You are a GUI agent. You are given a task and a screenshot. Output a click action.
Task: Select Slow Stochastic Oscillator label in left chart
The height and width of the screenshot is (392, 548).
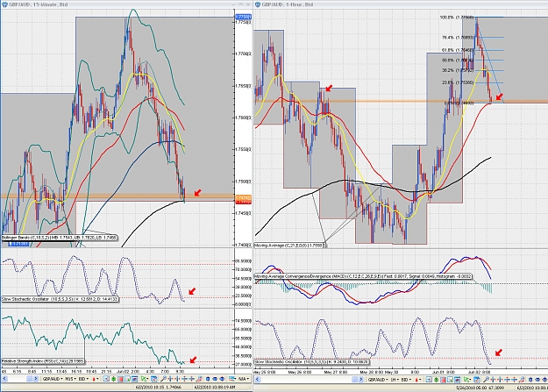point(60,299)
